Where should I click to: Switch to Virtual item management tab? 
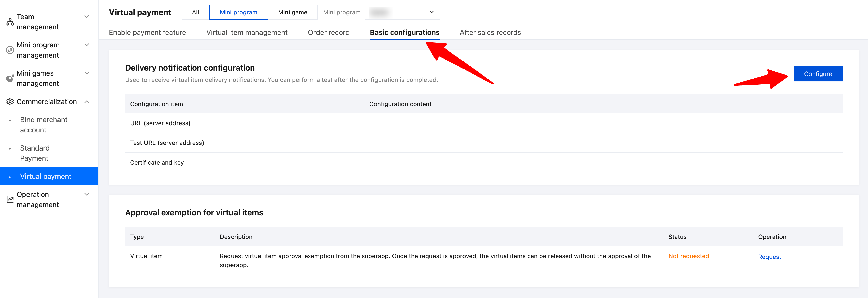[247, 32]
